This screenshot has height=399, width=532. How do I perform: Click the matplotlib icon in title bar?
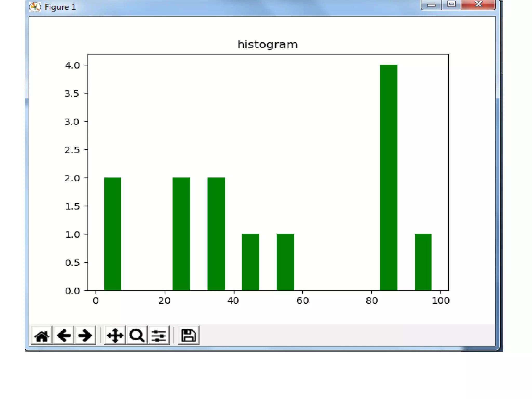pos(35,7)
